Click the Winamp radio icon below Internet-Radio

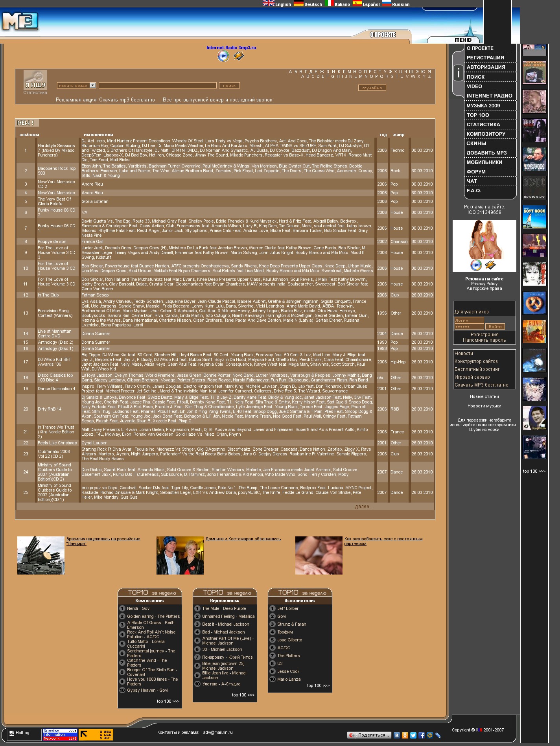tap(238, 56)
